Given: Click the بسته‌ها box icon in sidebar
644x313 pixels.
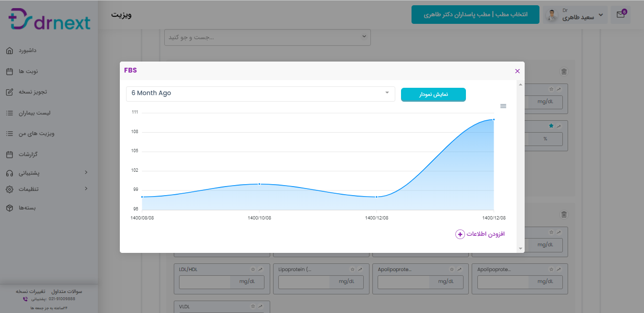Looking at the screenshot, I should [x=10, y=208].
